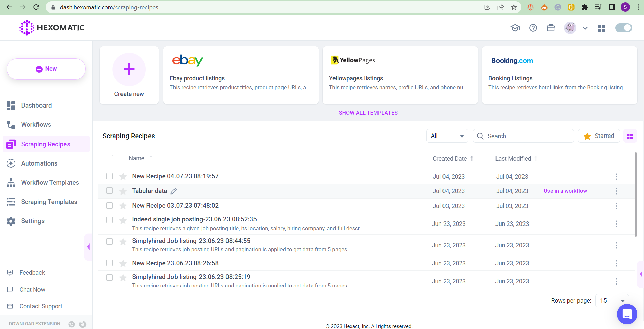Open the apps grid icon in header

(x=601, y=28)
